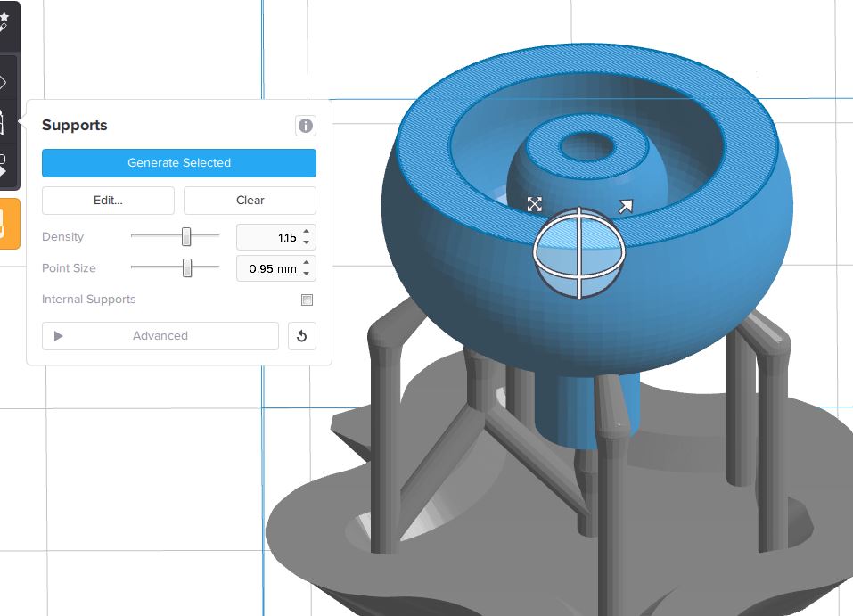Expand the Advanced options section
Image resolution: width=853 pixels, height=616 pixels.
pos(160,336)
